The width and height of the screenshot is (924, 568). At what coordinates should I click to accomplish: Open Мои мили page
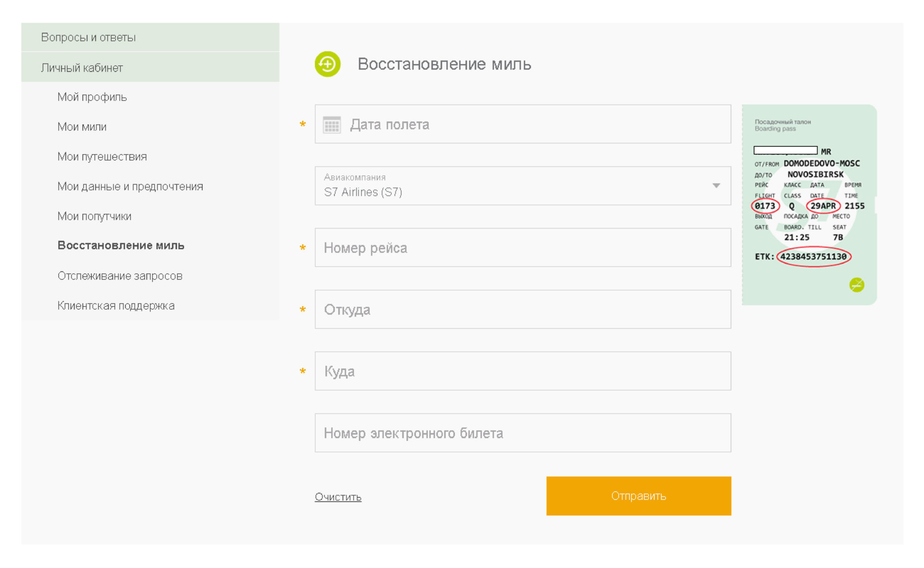point(82,127)
